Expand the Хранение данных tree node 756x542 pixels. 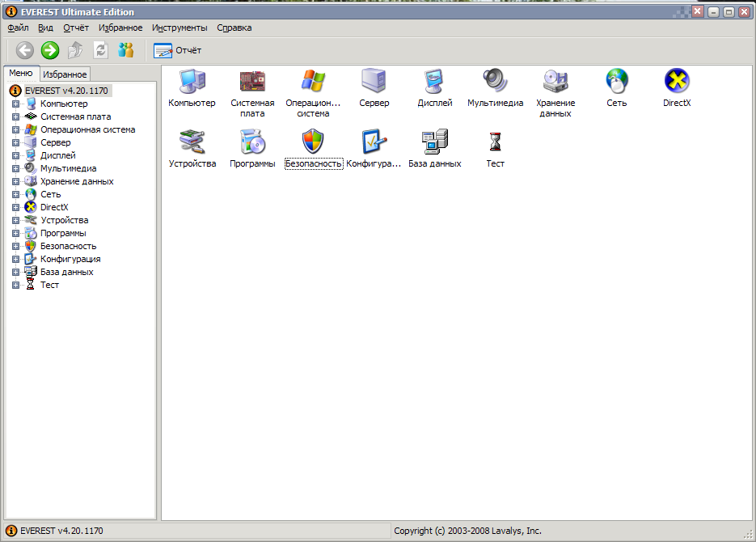coord(15,182)
